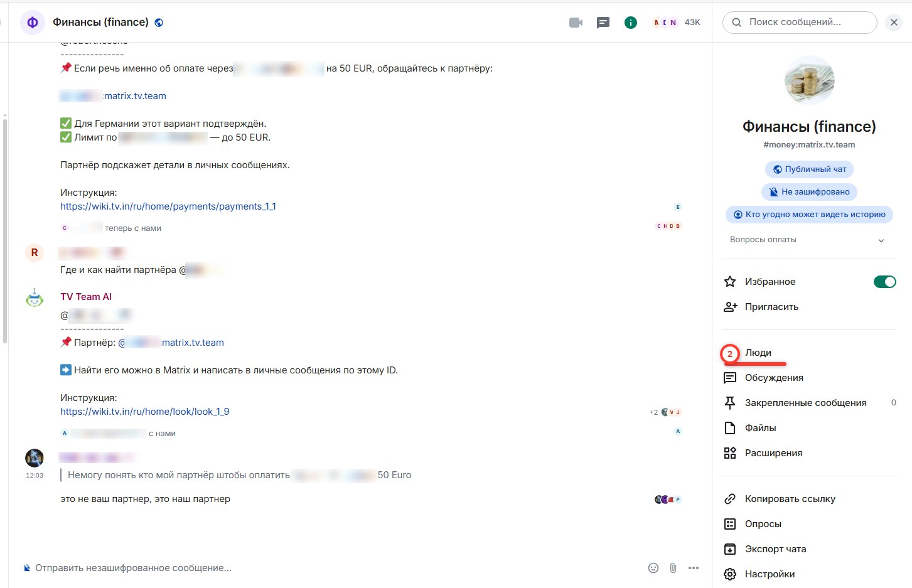Click the "12:03" message timestamp
This screenshot has height=588, width=912.
(x=35, y=476)
